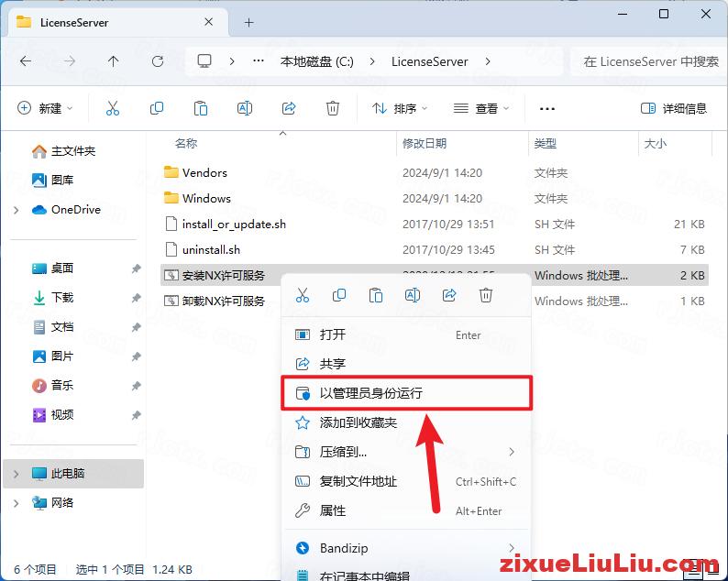Viewport: 728px width, 581px height.
Task: Select the Vendors folder
Action: (434, 172)
